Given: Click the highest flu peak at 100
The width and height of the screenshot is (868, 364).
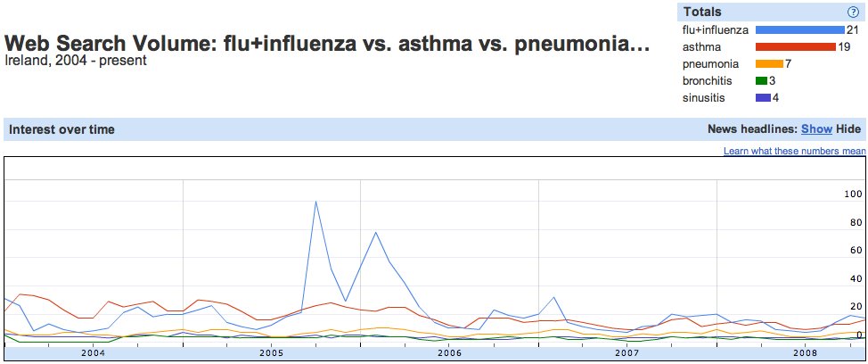Looking at the screenshot, I should point(315,202).
